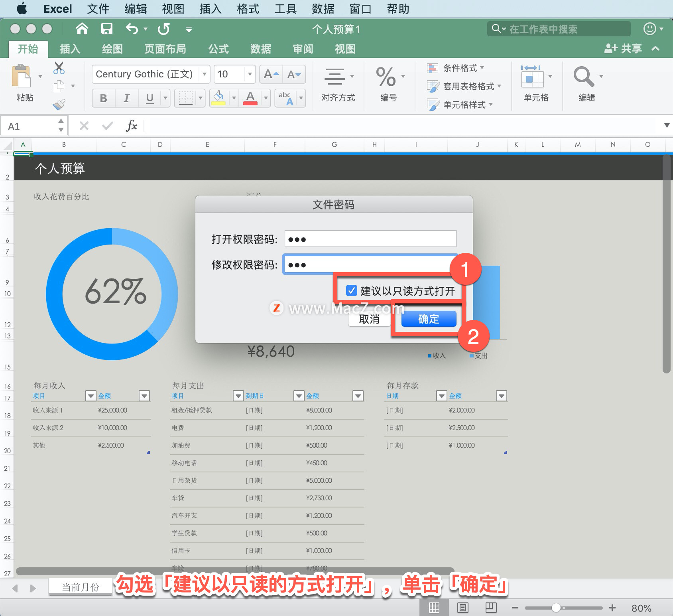Switch to 页面布局 ribbon tab
Image resolution: width=673 pixels, height=616 pixels.
[165, 49]
